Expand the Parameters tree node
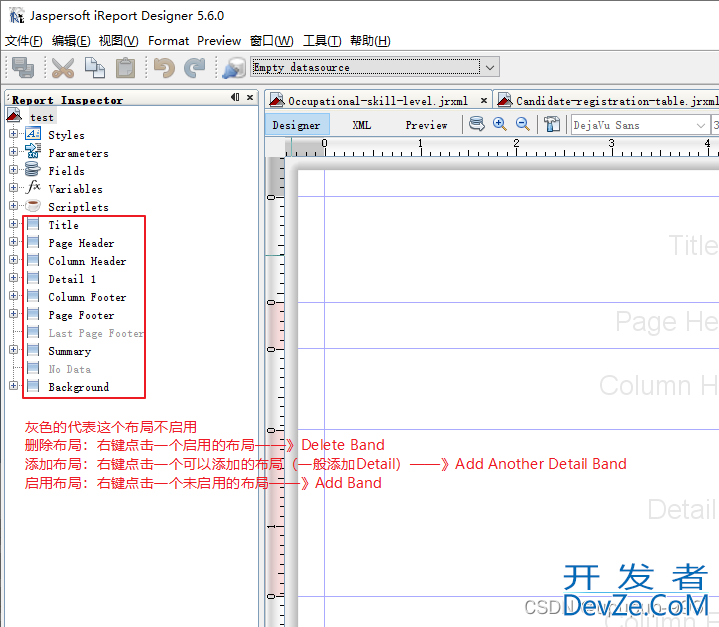The width and height of the screenshot is (719, 627). coord(13,151)
